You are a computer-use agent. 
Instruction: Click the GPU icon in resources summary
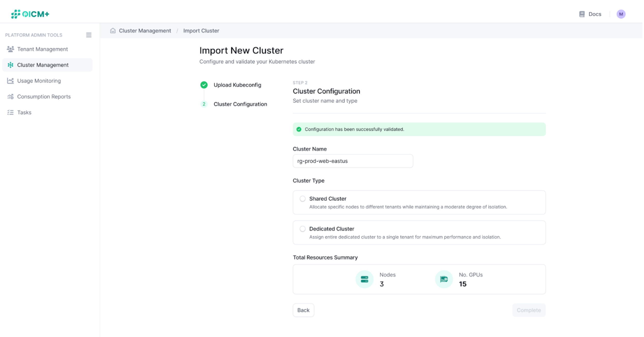point(444,279)
